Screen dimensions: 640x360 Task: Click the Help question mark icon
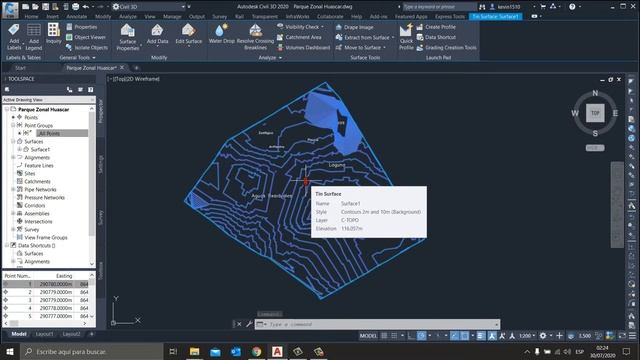pos(572,7)
